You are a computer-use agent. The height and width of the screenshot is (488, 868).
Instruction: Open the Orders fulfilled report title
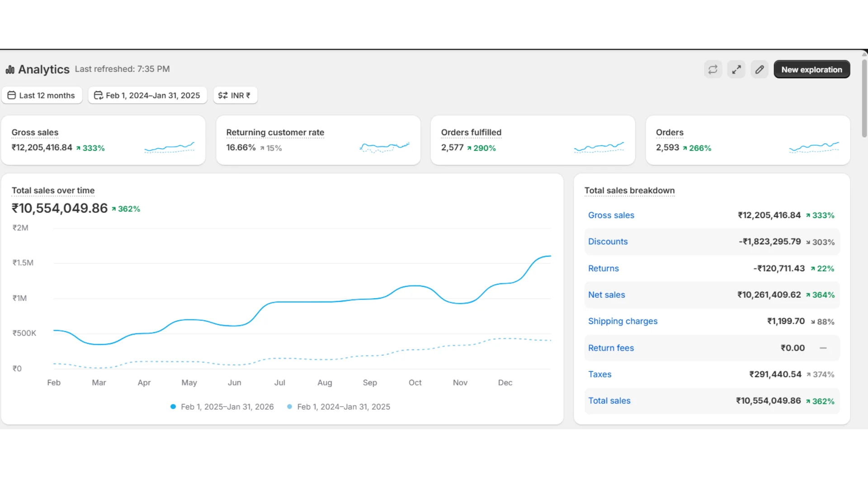471,132
